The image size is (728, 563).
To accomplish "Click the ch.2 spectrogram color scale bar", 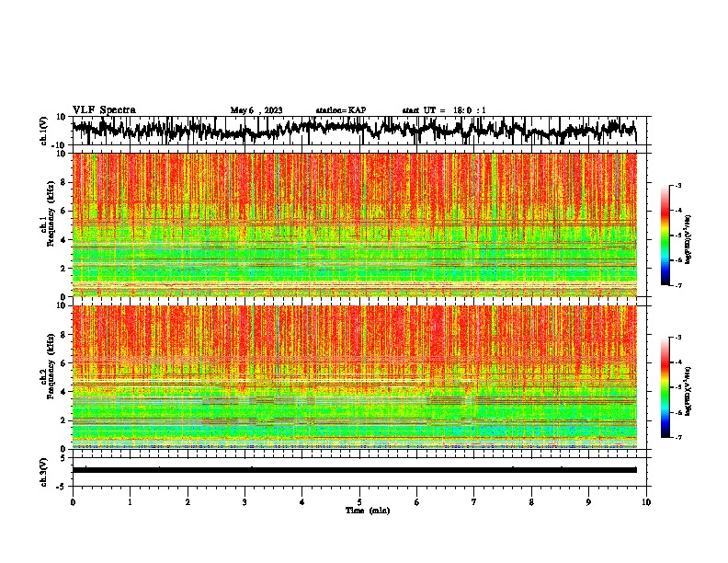I will tap(665, 387).
